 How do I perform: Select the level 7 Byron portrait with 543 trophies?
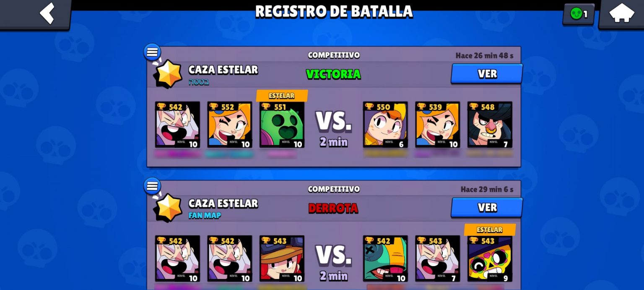(438, 259)
